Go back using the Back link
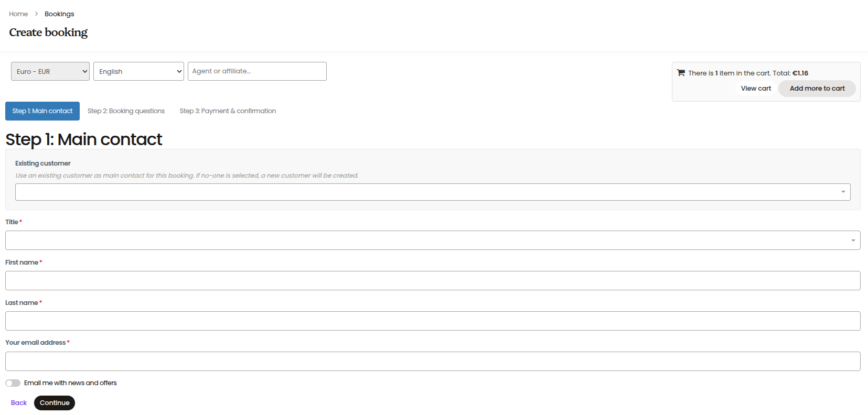 click(x=19, y=403)
